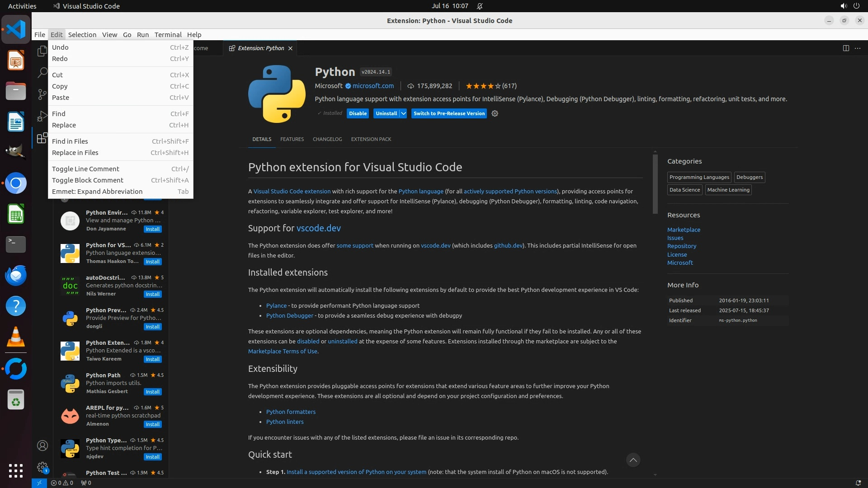Click the Python extension settings gear
Viewport: 868px width, 488px height.
(x=495, y=113)
